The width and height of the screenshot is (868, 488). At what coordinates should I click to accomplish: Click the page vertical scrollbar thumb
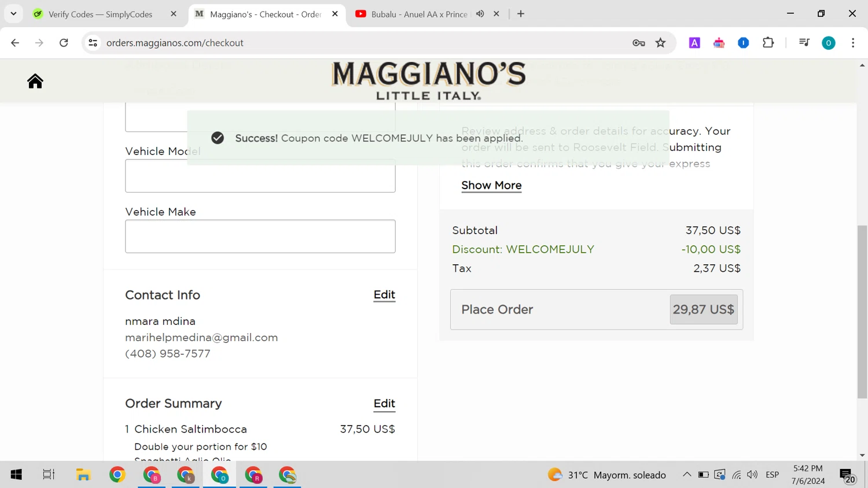coord(862,312)
